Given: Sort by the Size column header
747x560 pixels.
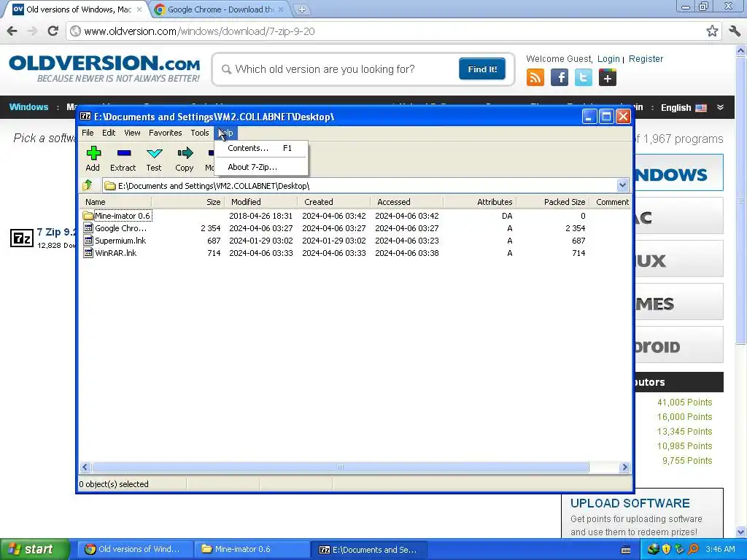Looking at the screenshot, I should click(188, 202).
